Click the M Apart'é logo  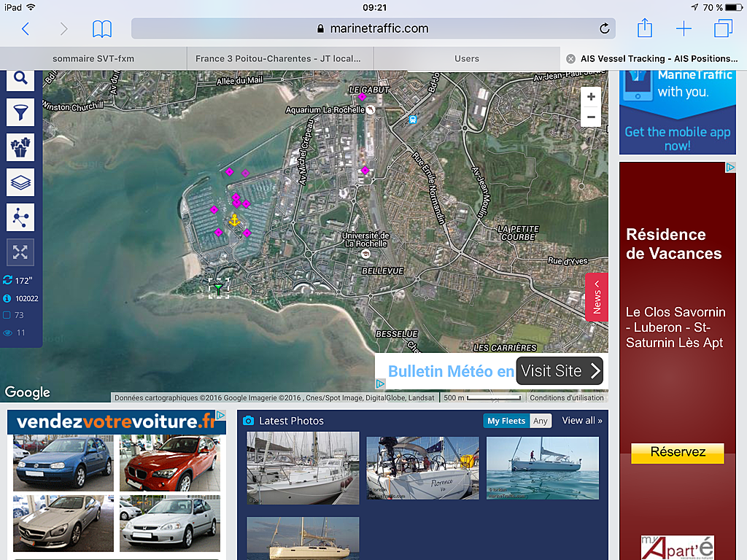tap(678, 548)
